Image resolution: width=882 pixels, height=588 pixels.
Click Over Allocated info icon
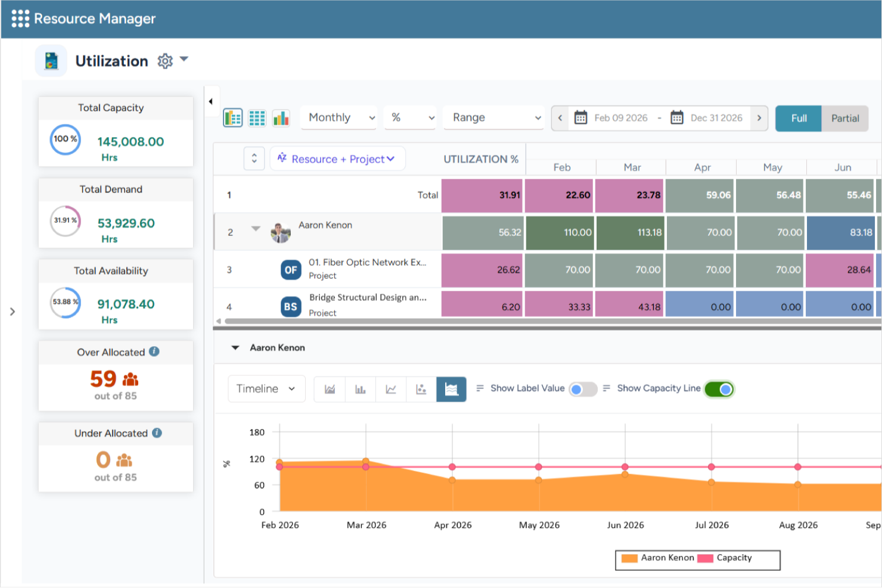tap(154, 351)
